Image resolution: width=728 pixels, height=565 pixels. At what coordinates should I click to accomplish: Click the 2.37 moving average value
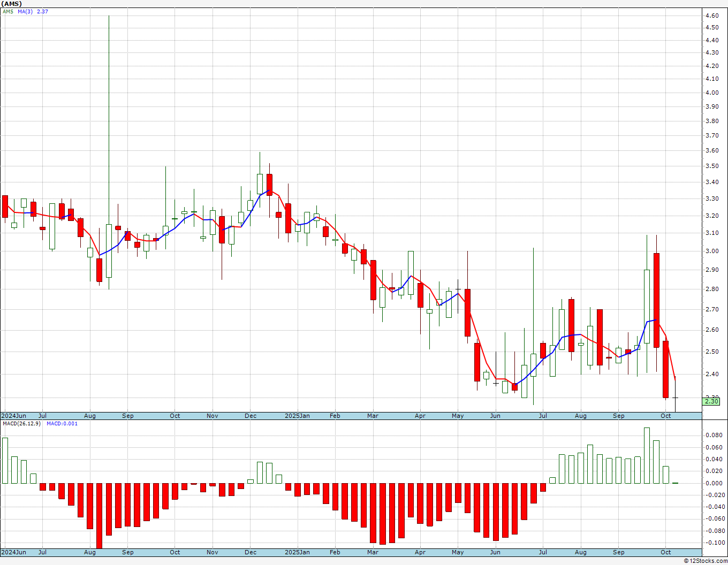pos(42,11)
